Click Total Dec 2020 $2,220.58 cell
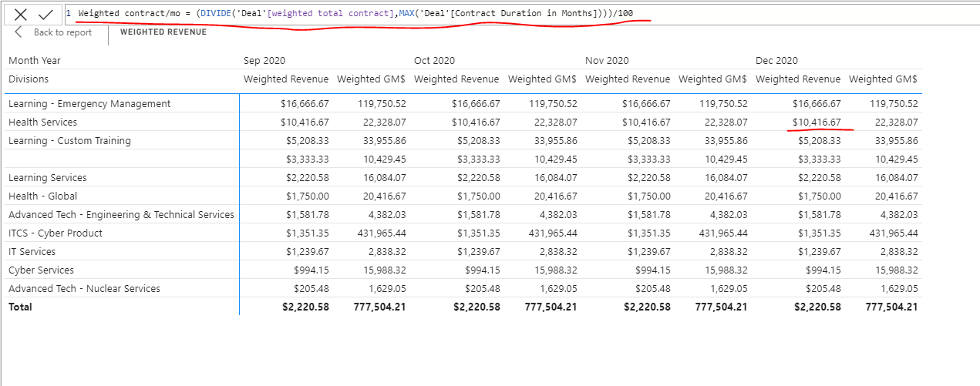980x386 pixels. 817,307
